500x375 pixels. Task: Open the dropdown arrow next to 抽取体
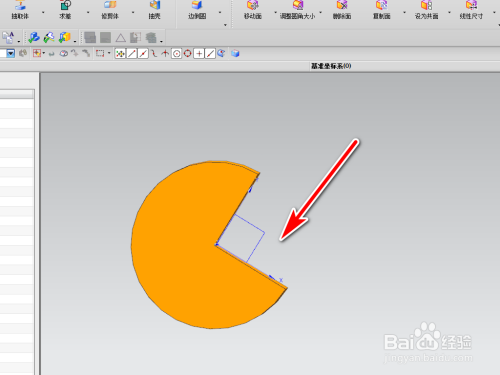tap(43, 13)
